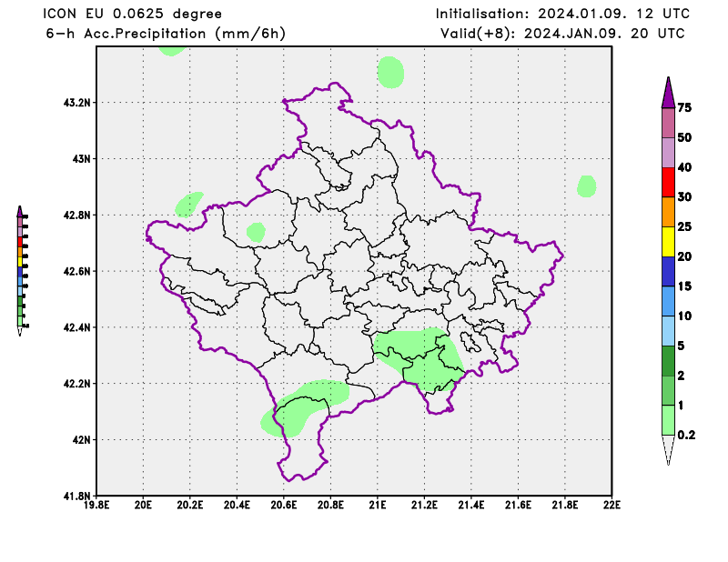This screenshot has width=728, height=562.
Task: Select the "21.6E" longitude label
Action: (x=518, y=505)
